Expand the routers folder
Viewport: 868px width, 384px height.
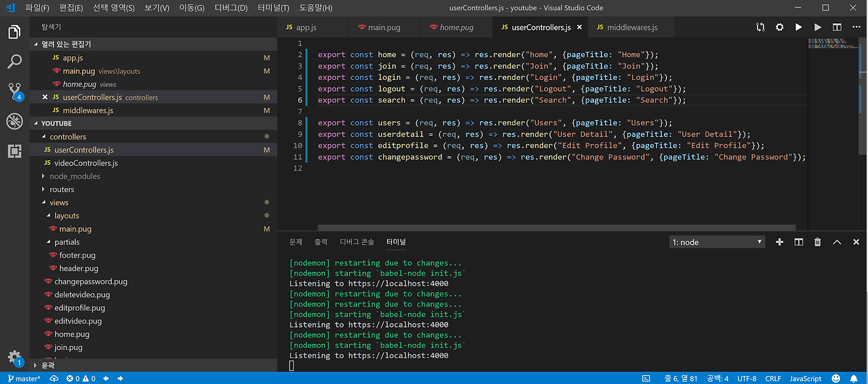[62, 189]
